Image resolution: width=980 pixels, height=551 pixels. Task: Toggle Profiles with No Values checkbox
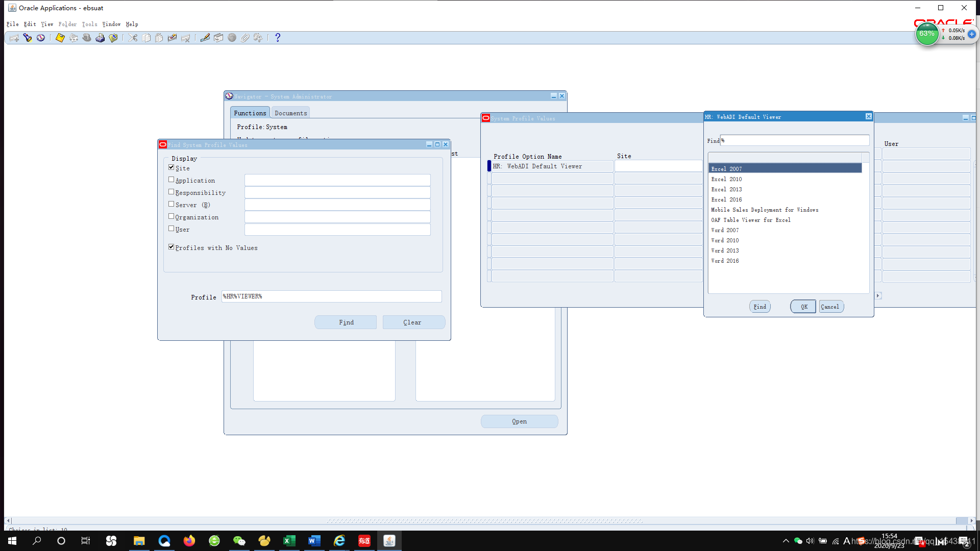point(171,247)
